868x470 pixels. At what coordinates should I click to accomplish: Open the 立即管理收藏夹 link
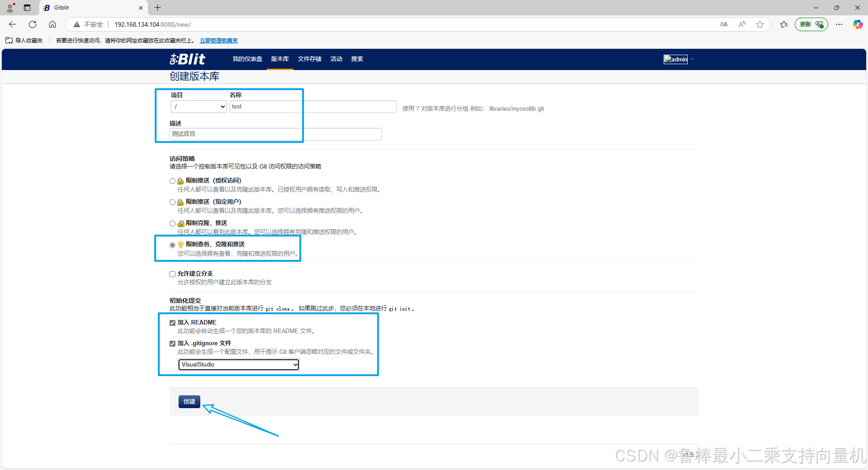coord(219,40)
